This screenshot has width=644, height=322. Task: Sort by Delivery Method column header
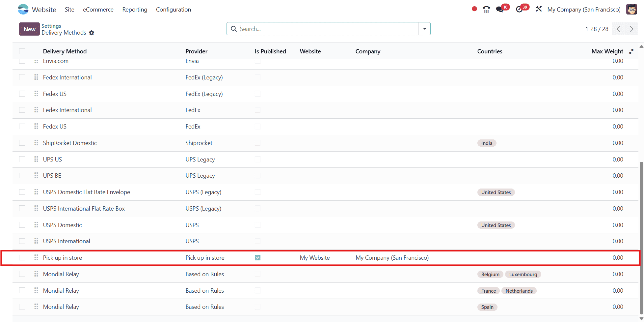65,51
